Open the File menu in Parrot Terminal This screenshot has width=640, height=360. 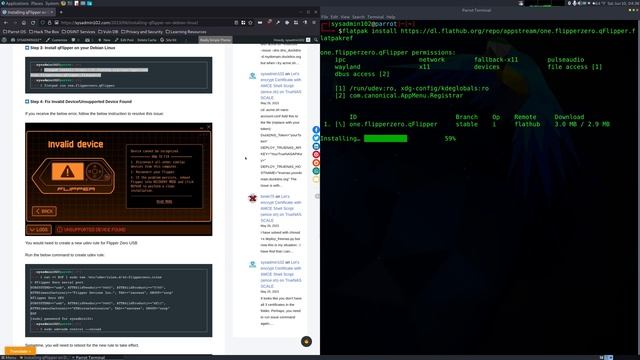click(325, 17)
